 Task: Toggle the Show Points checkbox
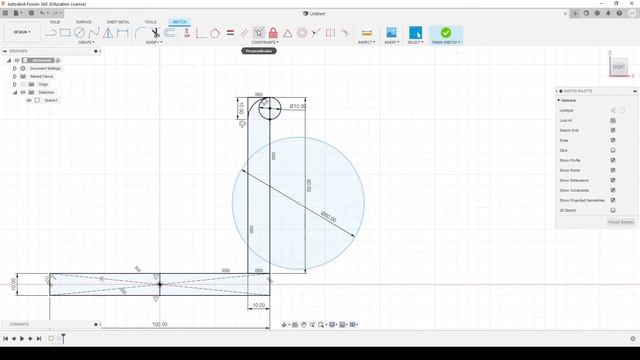coord(613,170)
